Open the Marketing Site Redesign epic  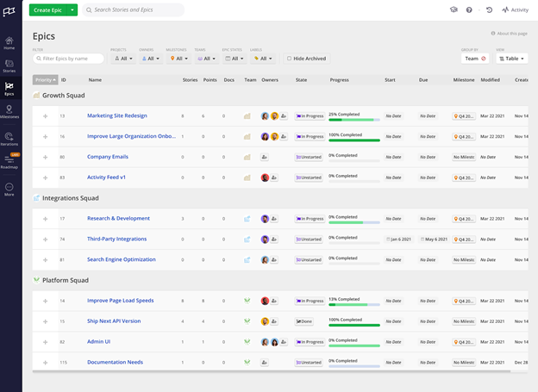coord(117,115)
